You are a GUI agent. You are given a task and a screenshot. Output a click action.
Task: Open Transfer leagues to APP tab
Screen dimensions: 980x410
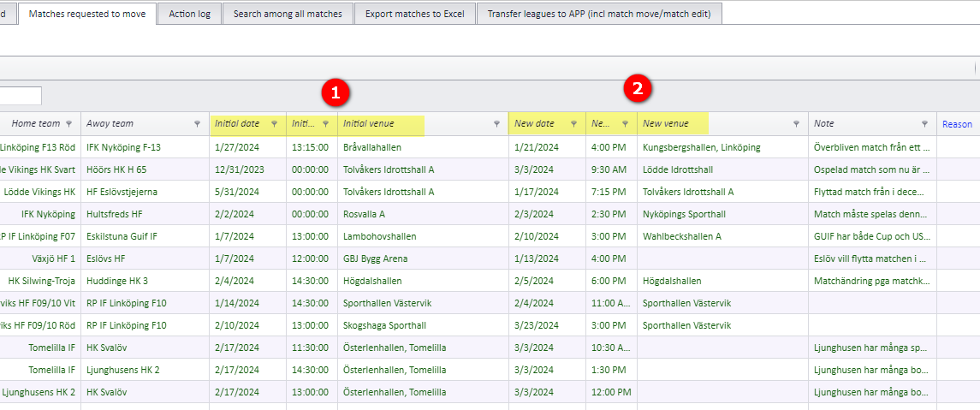coord(599,13)
